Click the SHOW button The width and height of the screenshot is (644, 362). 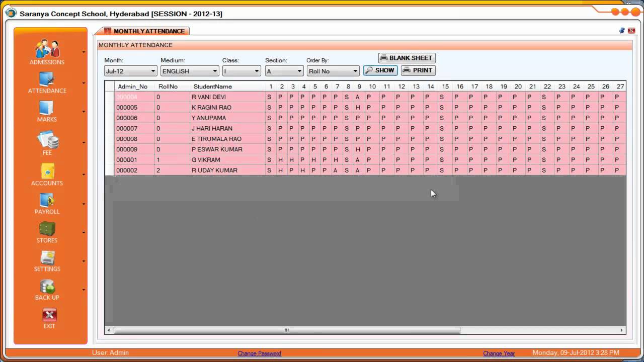coord(380,70)
